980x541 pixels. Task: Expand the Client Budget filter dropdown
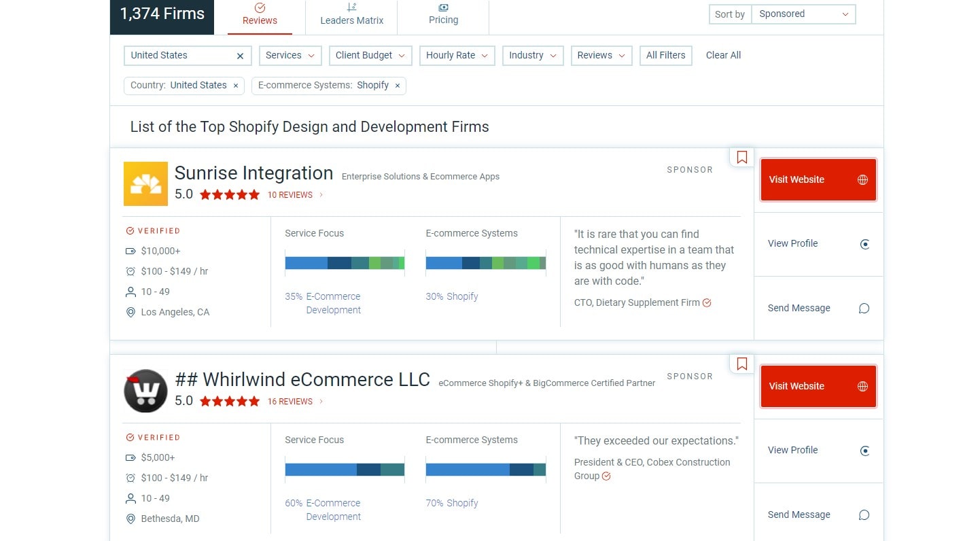click(x=370, y=56)
